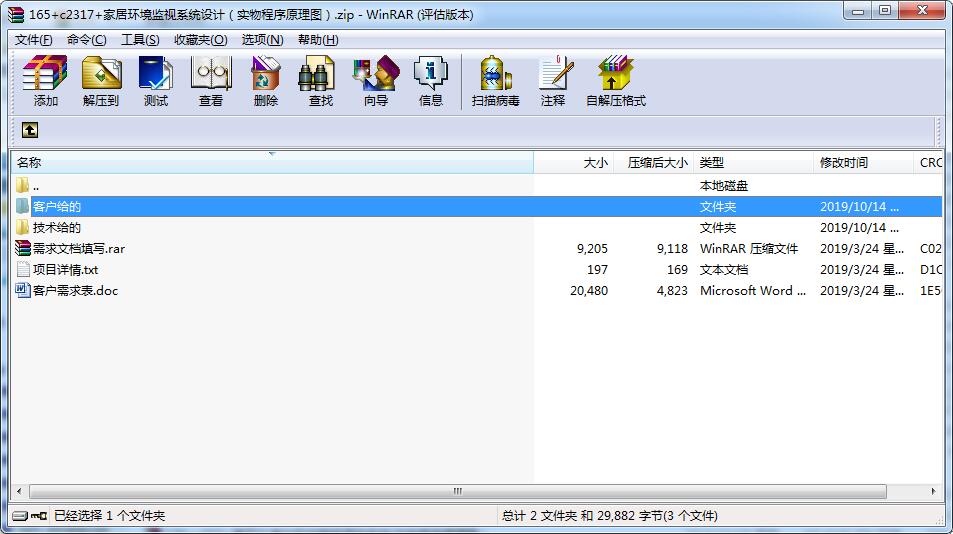Click the disk drive icon in status bar
The height and width of the screenshot is (534, 953).
click(19, 516)
